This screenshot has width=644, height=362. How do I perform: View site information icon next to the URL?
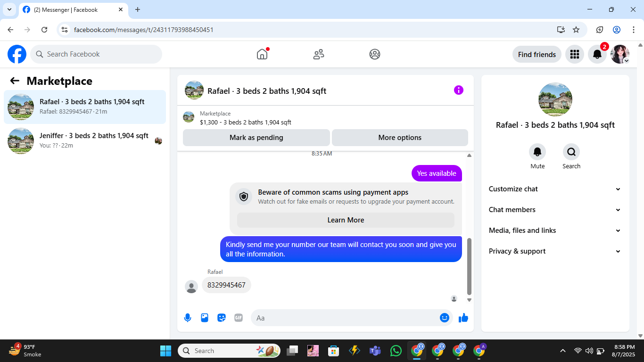tap(65, 30)
